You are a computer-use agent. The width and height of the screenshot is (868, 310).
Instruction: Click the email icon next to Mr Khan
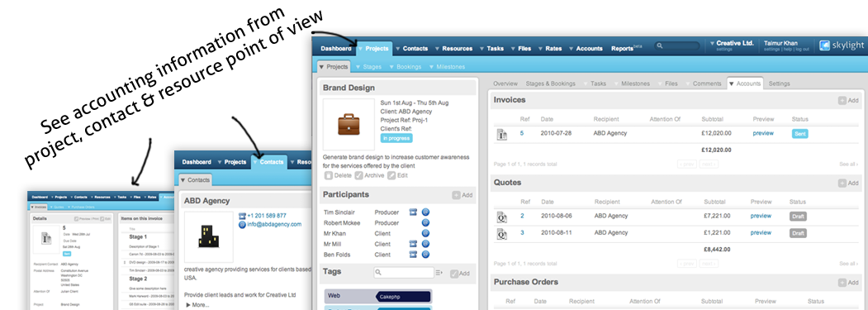tap(425, 233)
